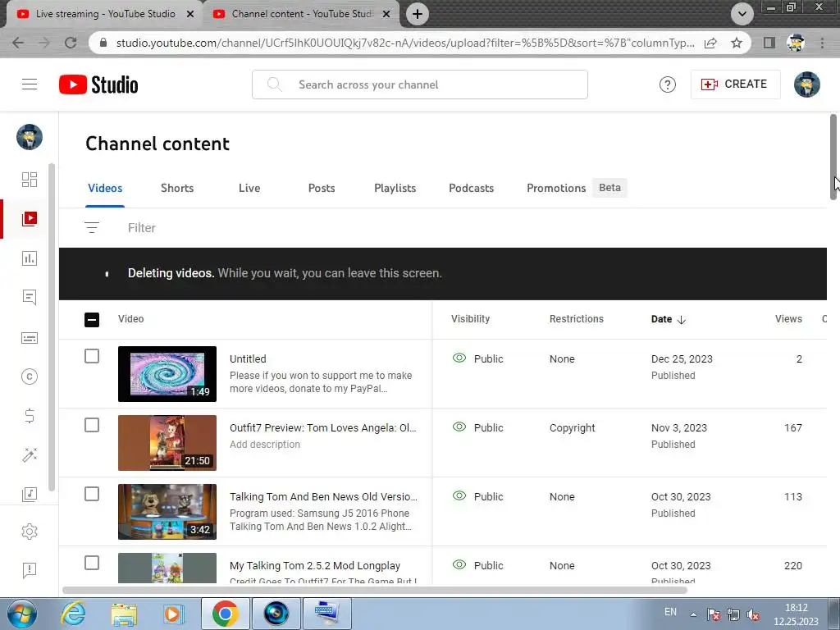Screen dimensions: 840x630
Task: Open the Windows Start button
Action: point(22,614)
